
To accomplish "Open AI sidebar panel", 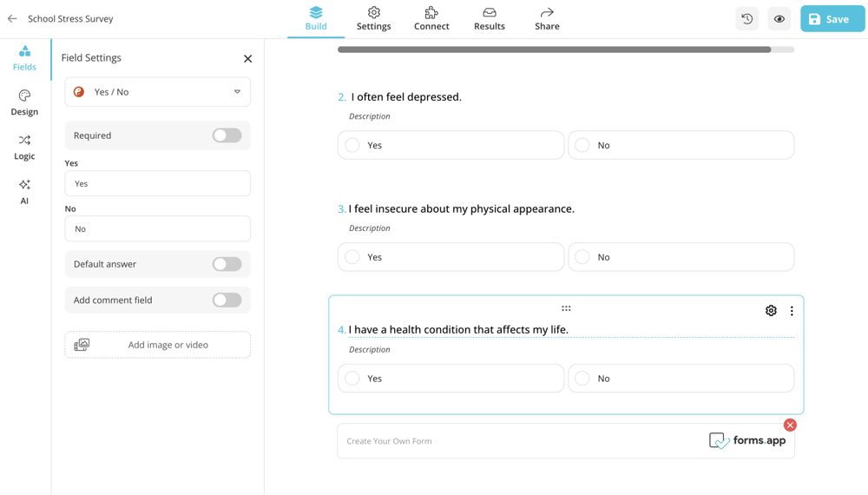I will tap(24, 192).
